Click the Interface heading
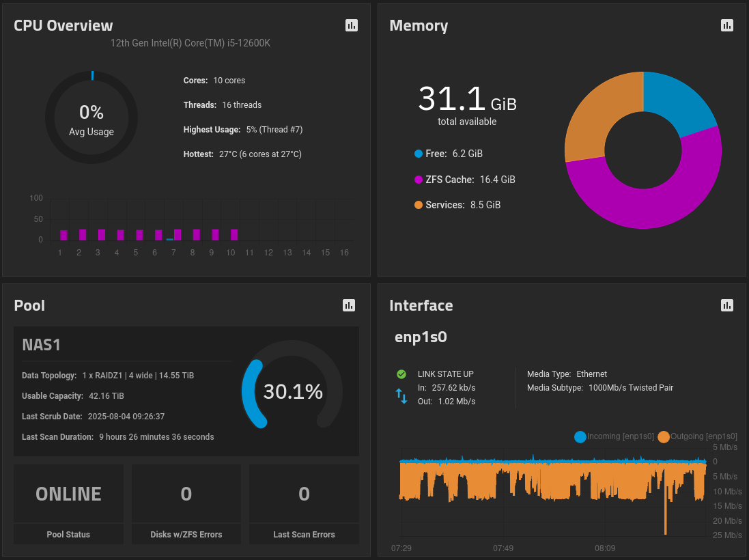Image resolution: width=749 pixels, height=560 pixels. [x=421, y=305]
